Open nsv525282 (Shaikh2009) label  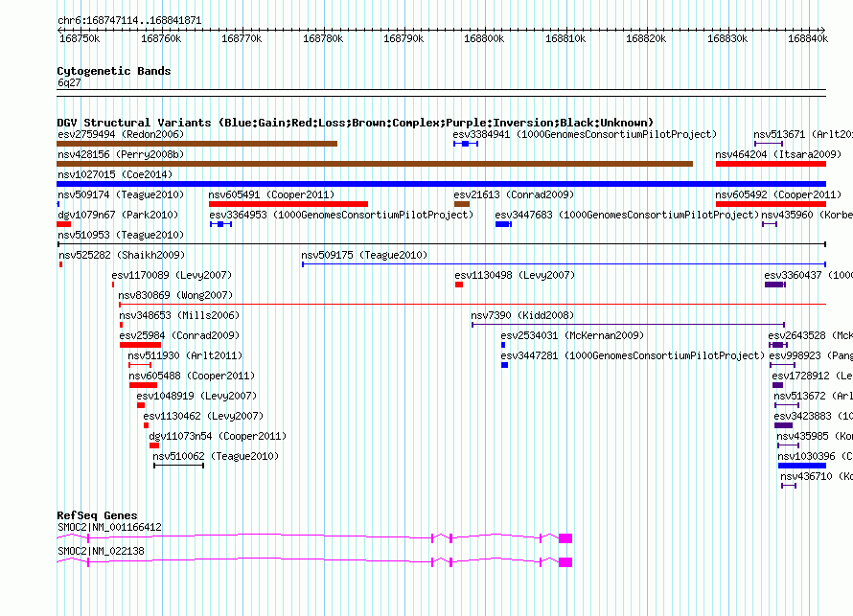click(x=122, y=255)
